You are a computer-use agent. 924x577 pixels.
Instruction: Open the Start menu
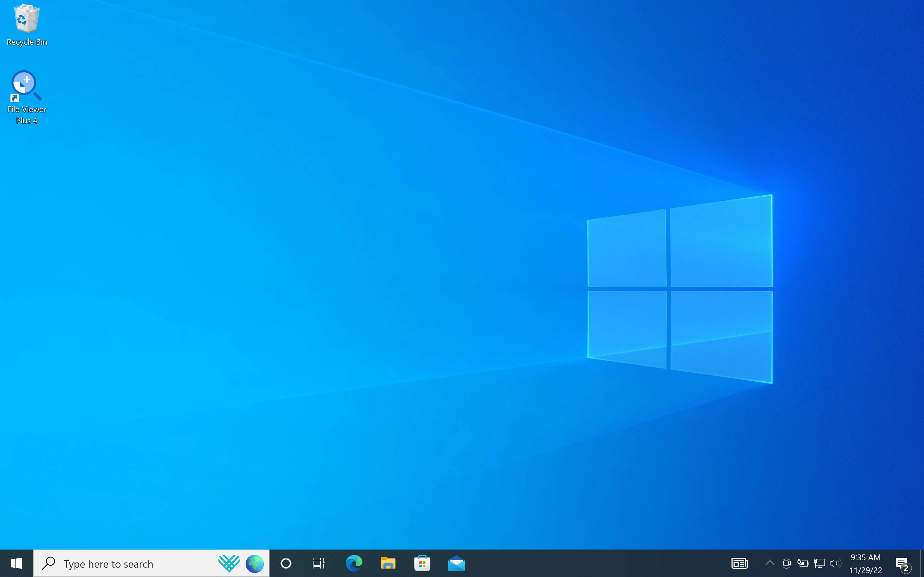16,563
